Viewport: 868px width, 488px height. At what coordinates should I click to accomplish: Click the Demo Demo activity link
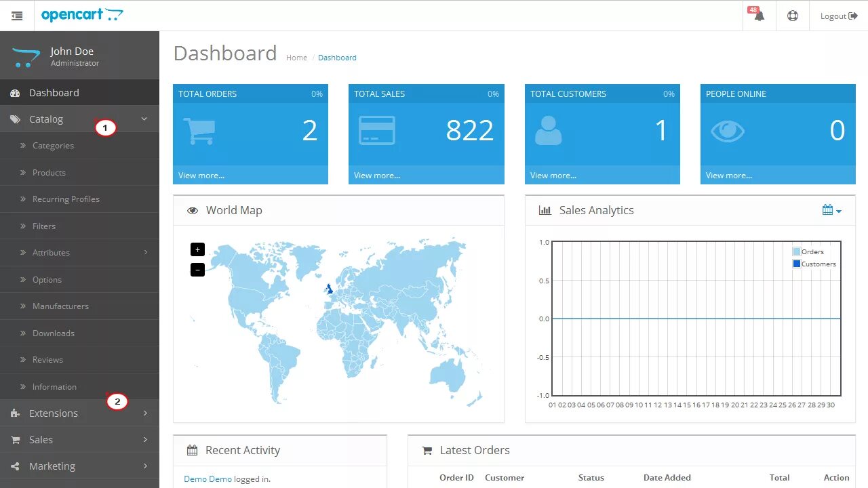208,479
